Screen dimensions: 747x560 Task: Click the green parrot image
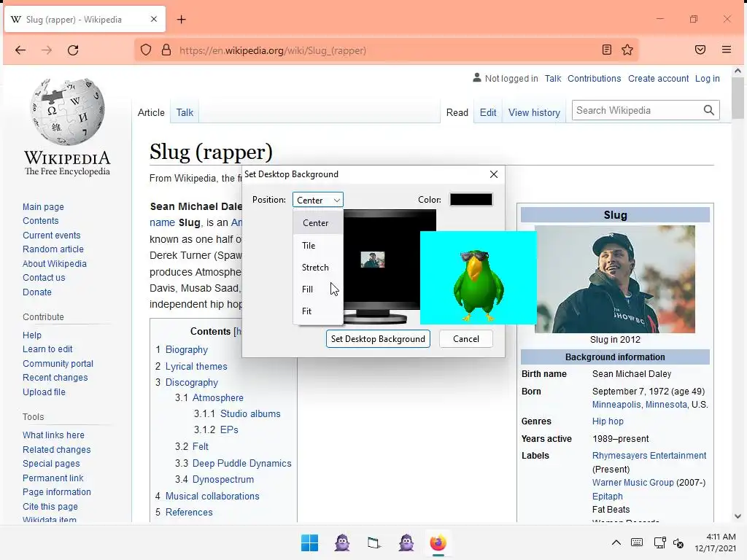tap(478, 278)
